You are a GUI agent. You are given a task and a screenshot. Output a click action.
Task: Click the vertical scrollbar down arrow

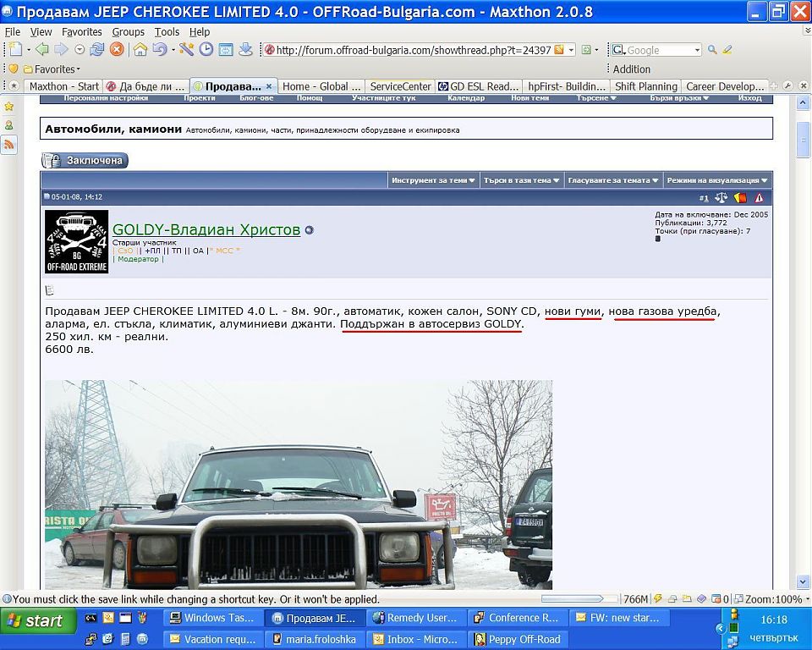coord(803,581)
